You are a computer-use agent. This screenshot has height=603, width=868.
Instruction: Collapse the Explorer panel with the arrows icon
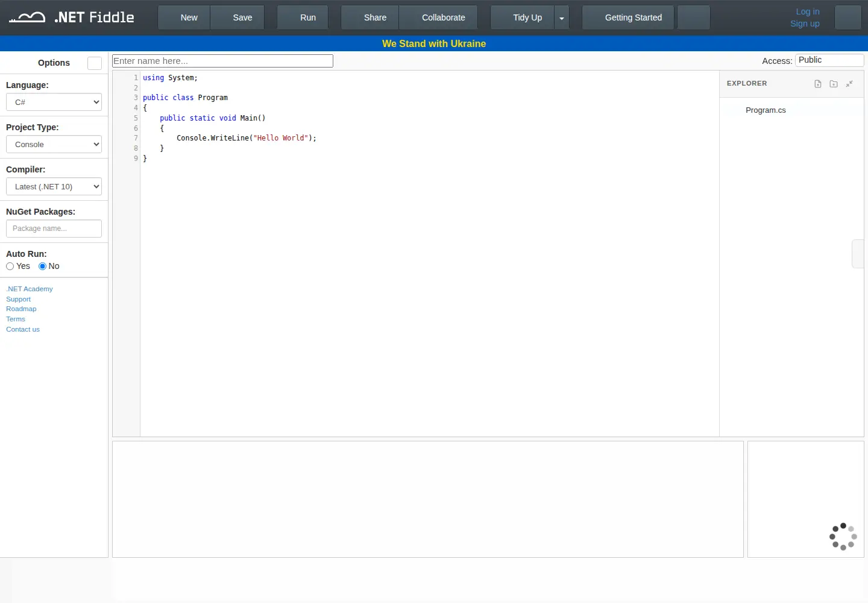[849, 84]
